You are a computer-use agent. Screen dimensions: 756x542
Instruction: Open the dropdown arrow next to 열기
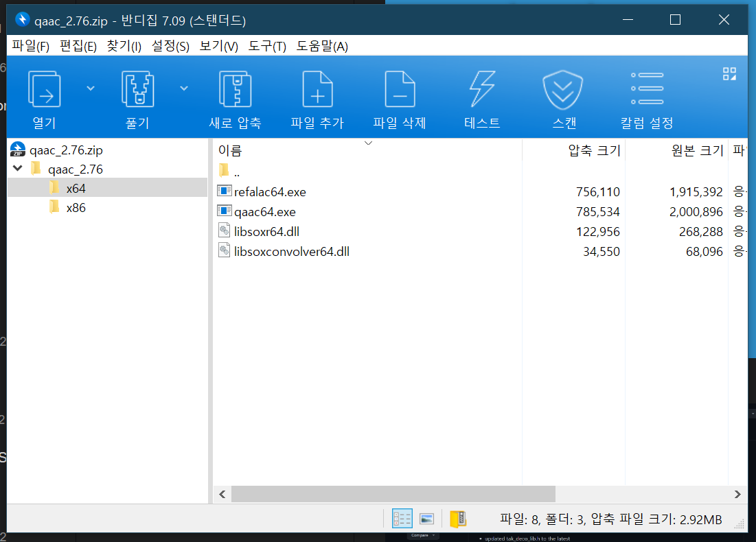(91, 89)
